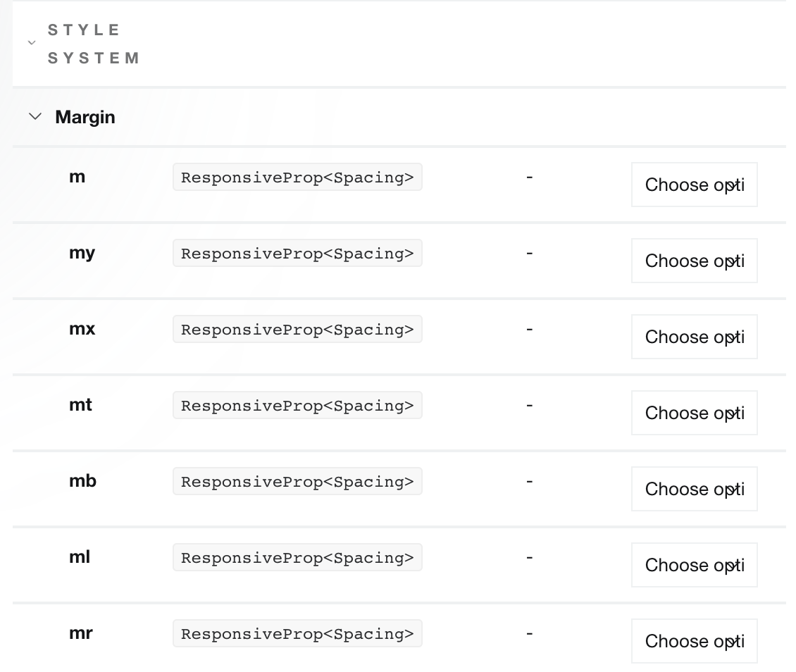Image resolution: width=796 pixels, height=672 pixels.
Task: Open the Choose option dropdown for mr
Action: point(694,641)
